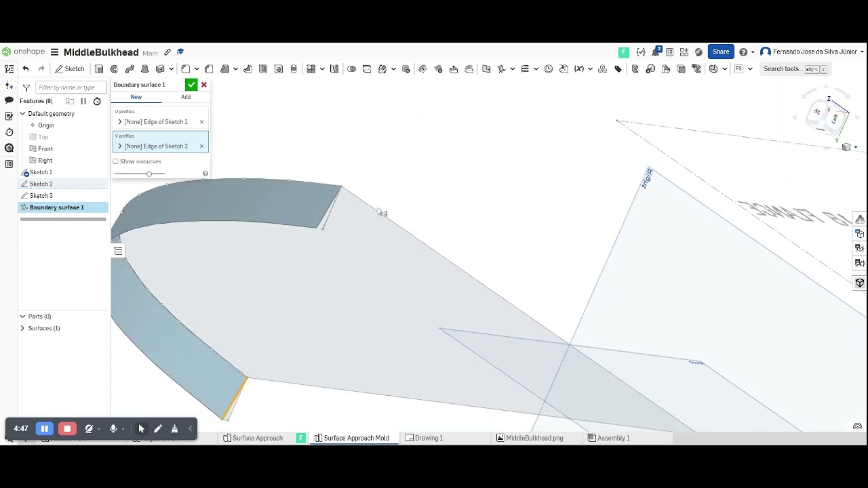Image resolution: width=868 pixels, height=488 pixels.
Task: Select the Hole tool
Action: (279, 69)
